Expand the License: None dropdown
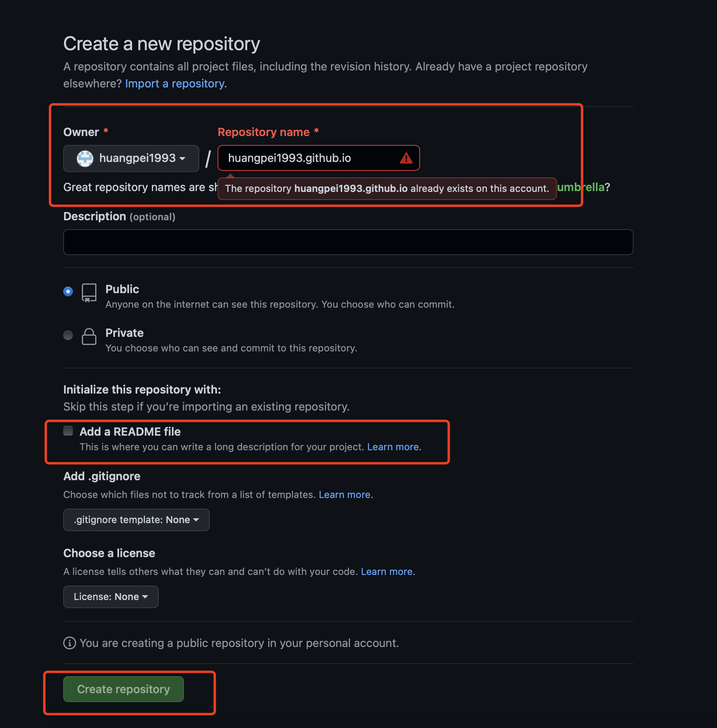This screenshot has width=717, height=728. (111, 597)
